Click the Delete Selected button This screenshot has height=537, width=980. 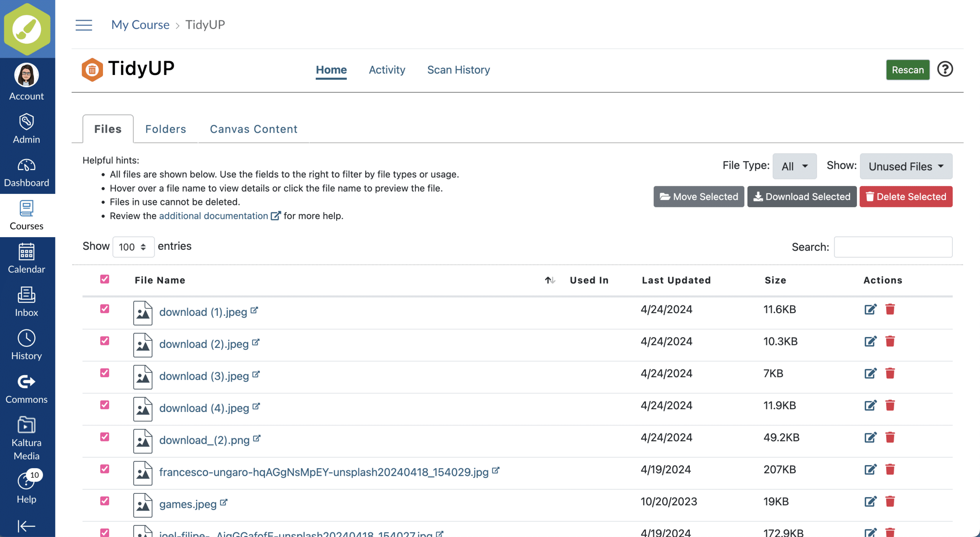[x=906, y=197]
